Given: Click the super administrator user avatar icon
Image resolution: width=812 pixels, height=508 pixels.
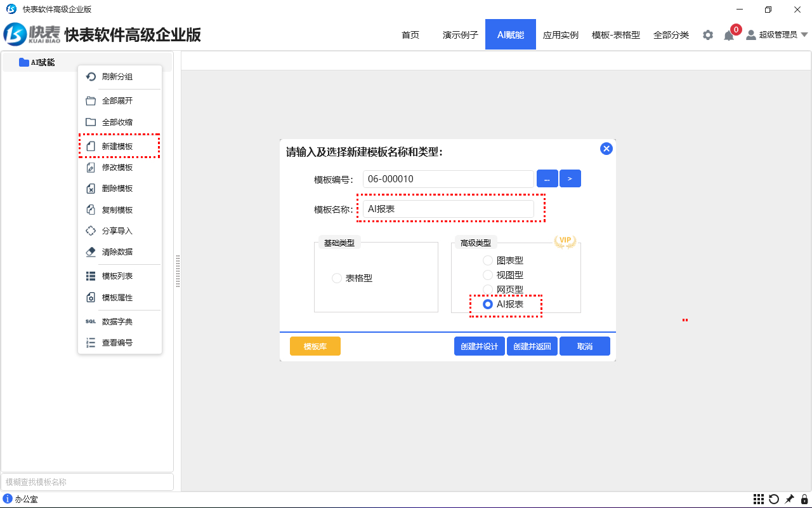Looking at the screenshot, I should 751,35.
